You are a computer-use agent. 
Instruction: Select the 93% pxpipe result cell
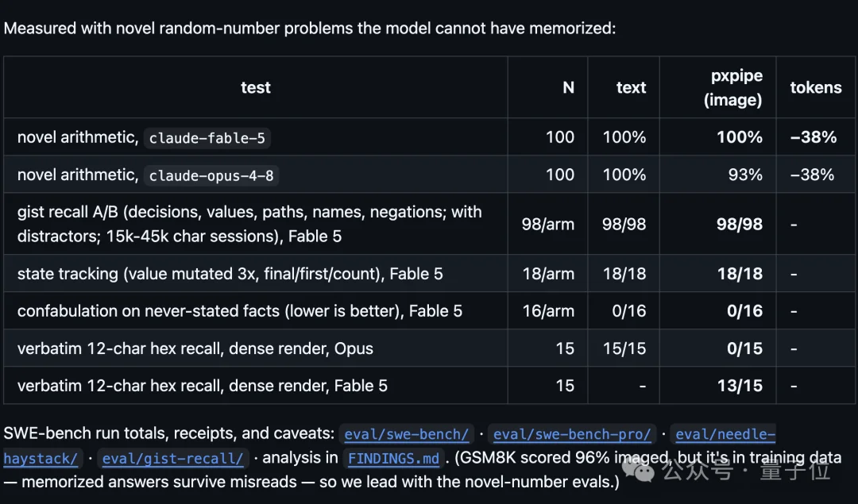tap(745, 175)
